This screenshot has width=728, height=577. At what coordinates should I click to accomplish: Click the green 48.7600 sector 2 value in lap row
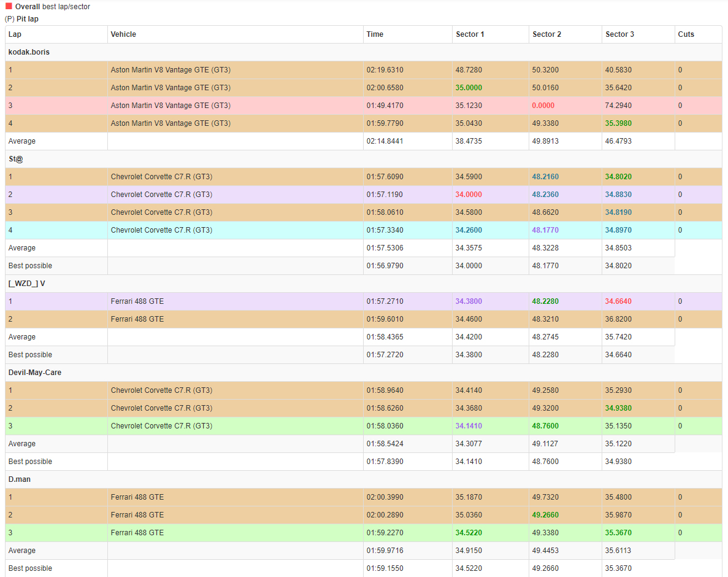pyautogui.click(x=545, y=426)
